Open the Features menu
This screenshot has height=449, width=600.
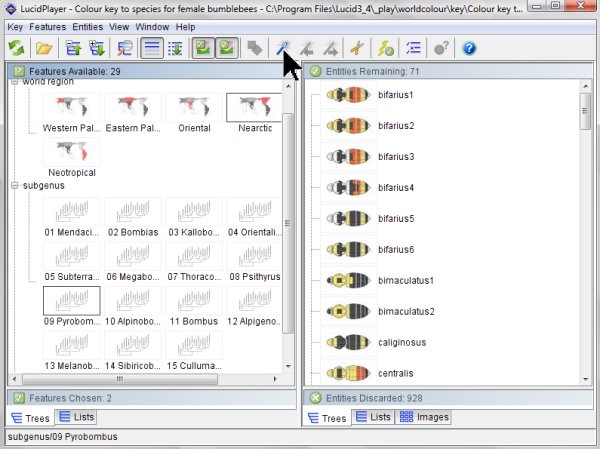48,27
